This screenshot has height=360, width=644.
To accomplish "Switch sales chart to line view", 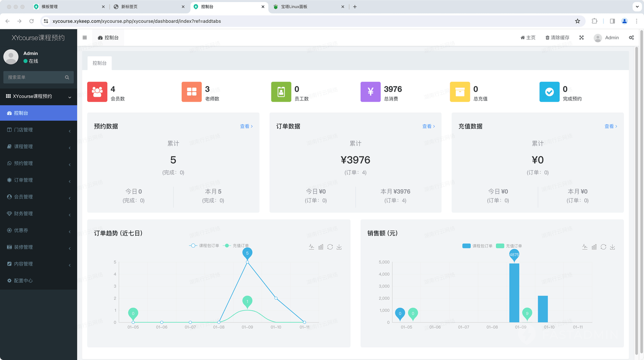I will tap(585, 247).
